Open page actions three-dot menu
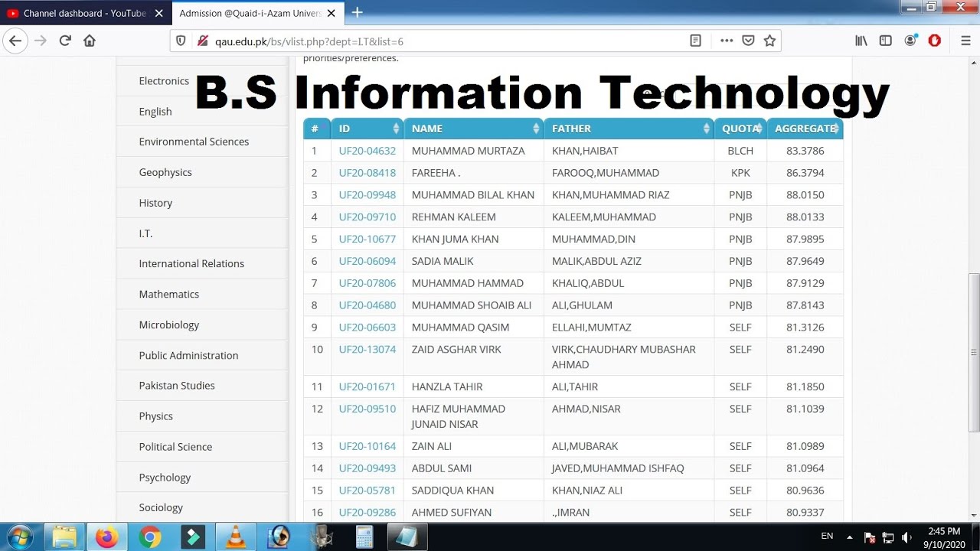This screenshot has width=980, height=551. (727, 41)
